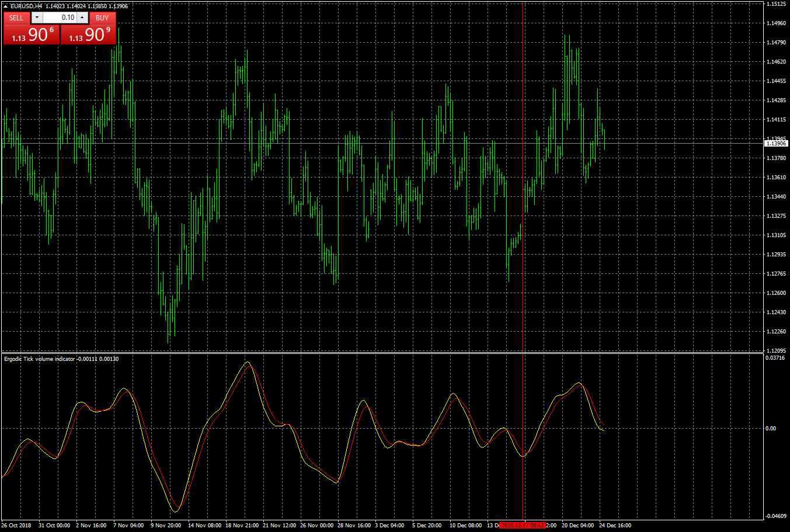Screen dimensions: 790x532
Task: Click the 0.03716 indicator scale value
Action: (776, 357)
